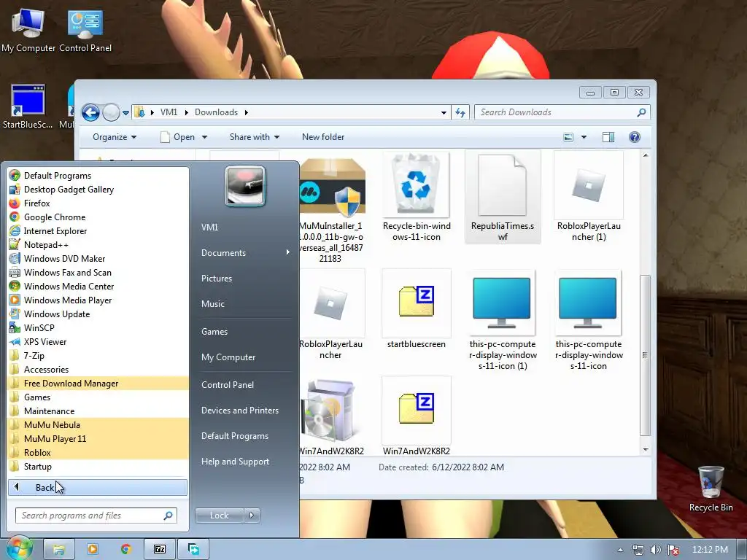The height and width of the screenshot is (560, 747).
Task: Click the Back button in All Programs
Action: pos(98,488)
